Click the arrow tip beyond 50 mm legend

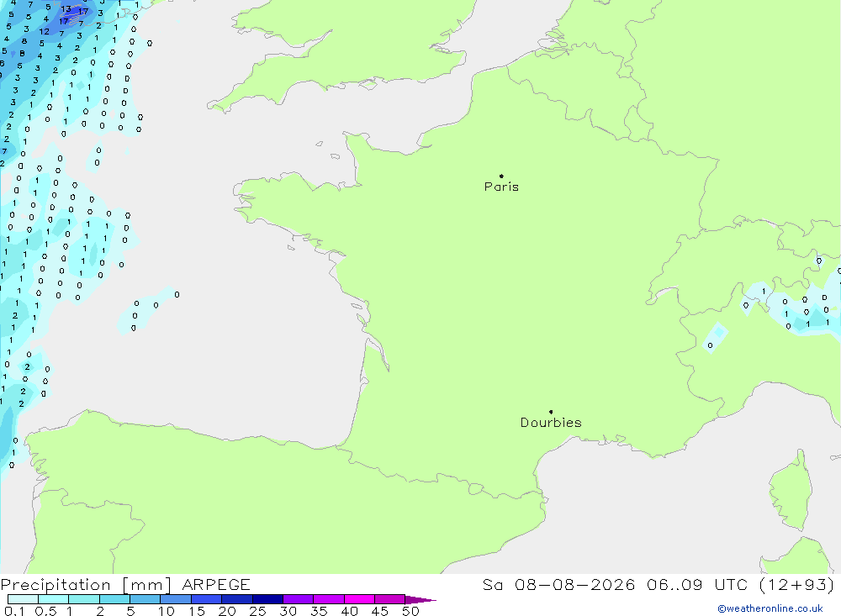(x=421, y=599)
